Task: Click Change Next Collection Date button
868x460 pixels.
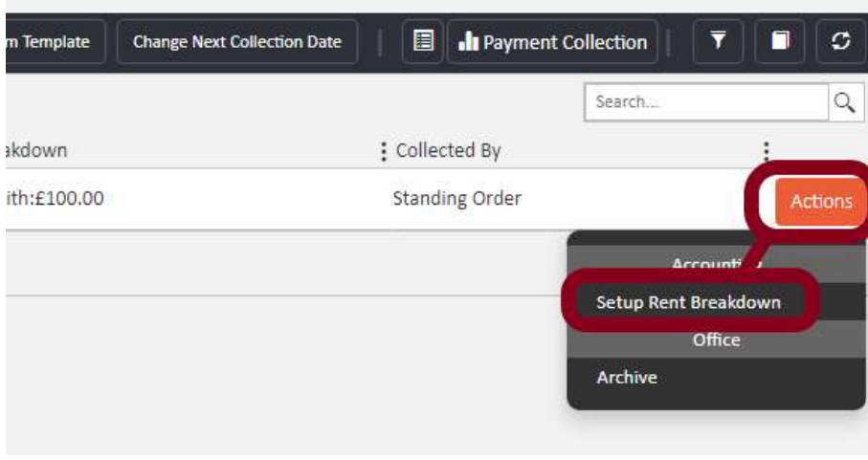Action: 237,42
